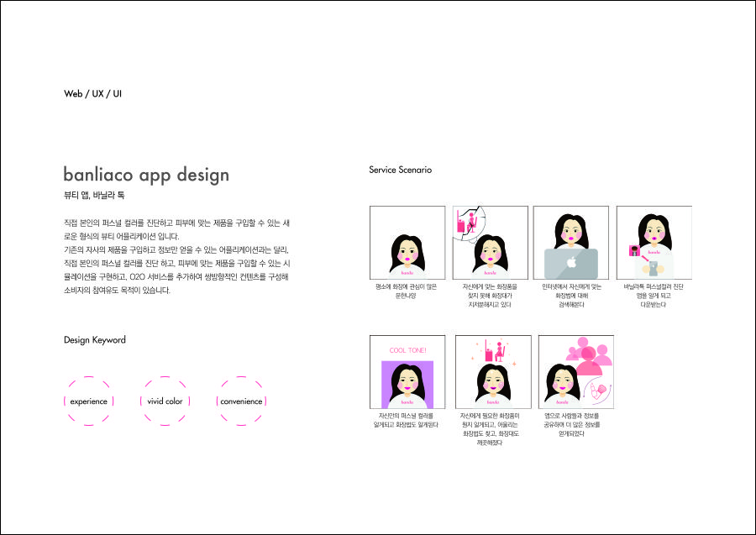Viewport: 756px width, 535px height.
Task: Click the pink people group icon
Action: (589, 356)
